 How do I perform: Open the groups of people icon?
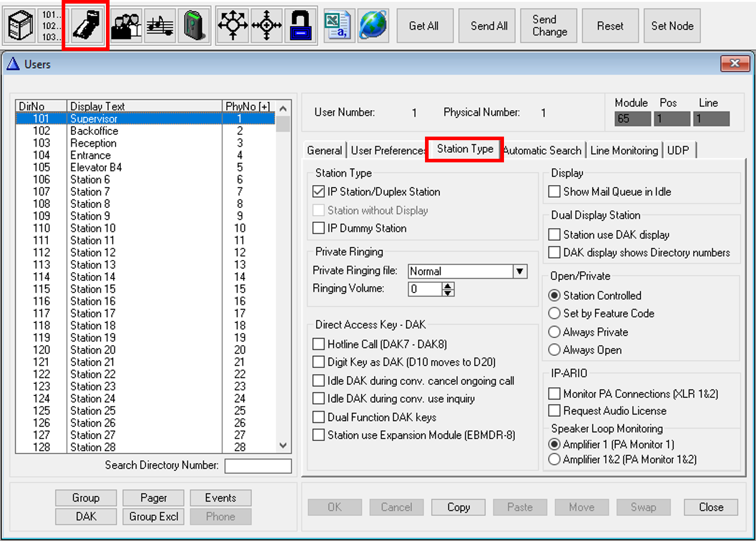[126, 26]
